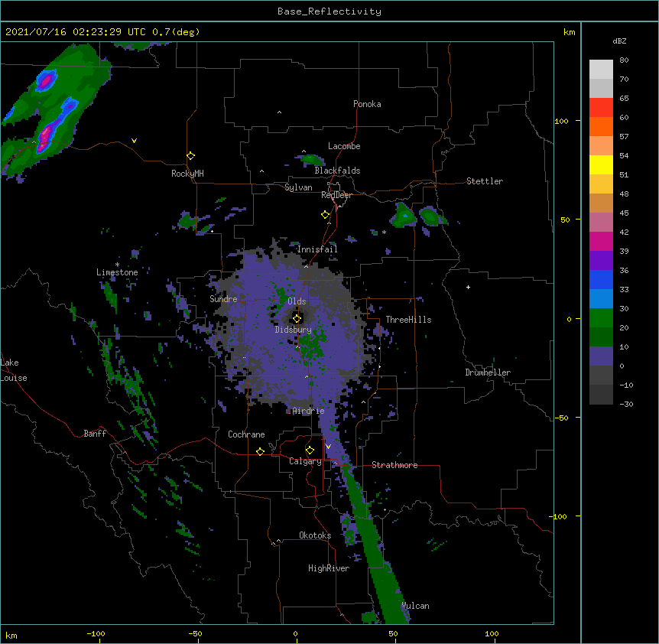Click the Base_Reflectivity title
The image size is (659, 644).
[x=329, y=11]
